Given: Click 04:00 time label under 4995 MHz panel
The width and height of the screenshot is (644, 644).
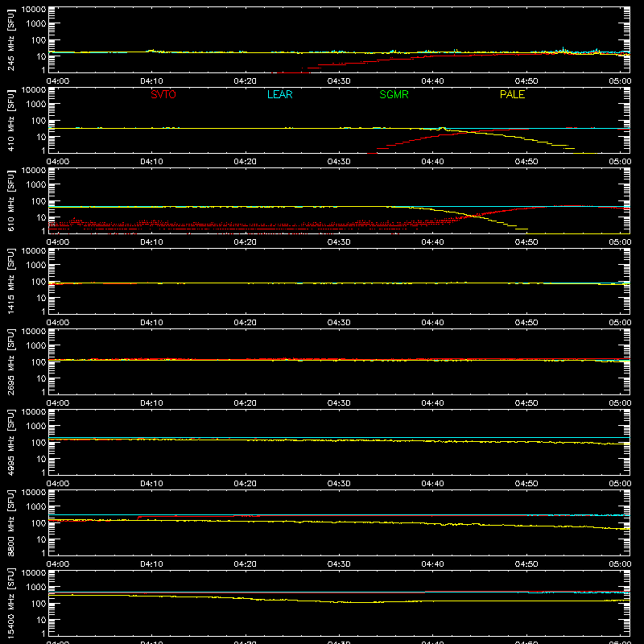Looking at the screenshot, I should pyautogui.click(x=58, y=484).
